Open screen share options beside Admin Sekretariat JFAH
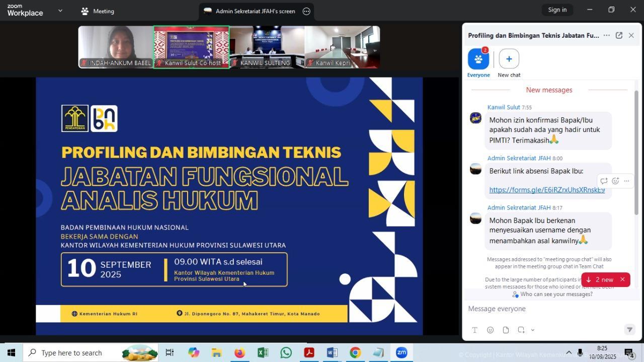This screenshot has height=362, width=644. tap(306, 11)
